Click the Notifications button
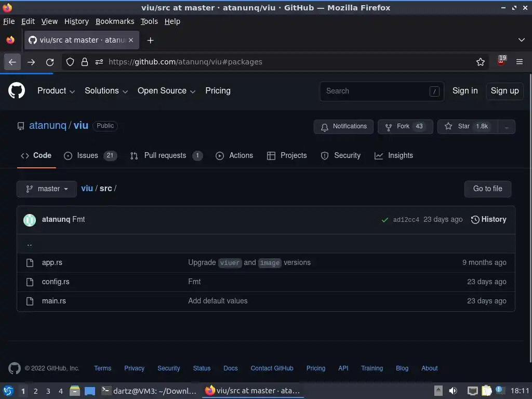 343,127
